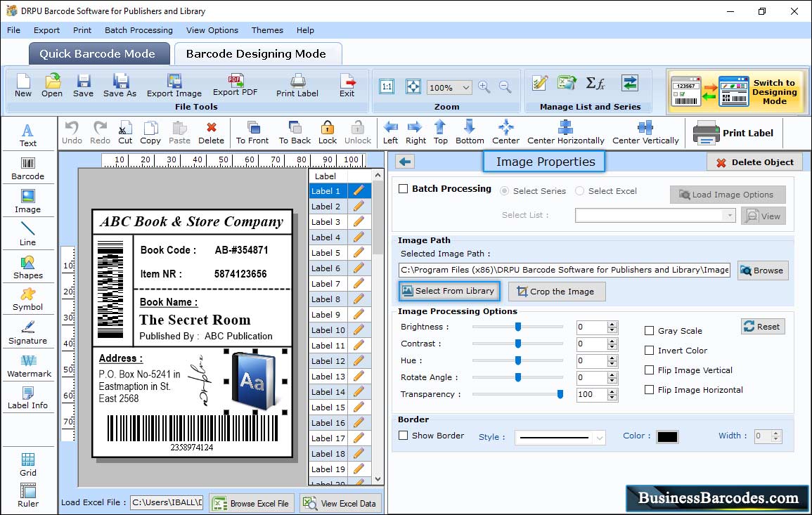The height and width of the screenshot is (515, 812).
Task: Turn on Show Border
Action: pos(404,436)
